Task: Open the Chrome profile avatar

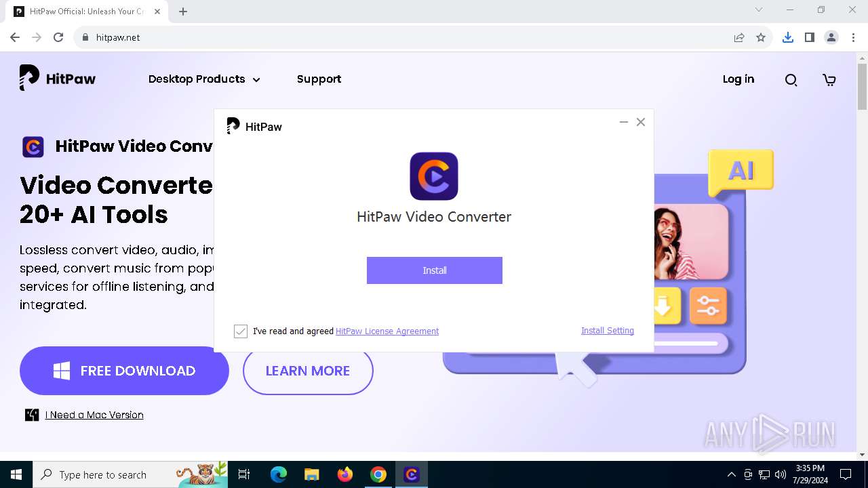Action: point(831,37)
